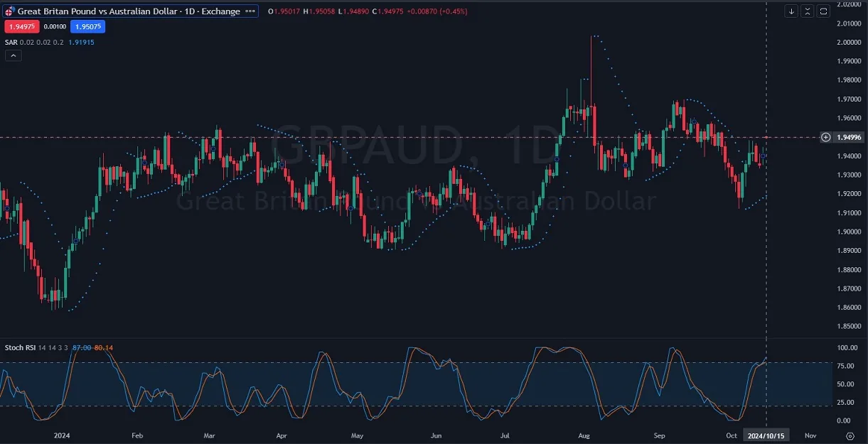Click the OHLC low value L1.94890

[x=353, y=11]
